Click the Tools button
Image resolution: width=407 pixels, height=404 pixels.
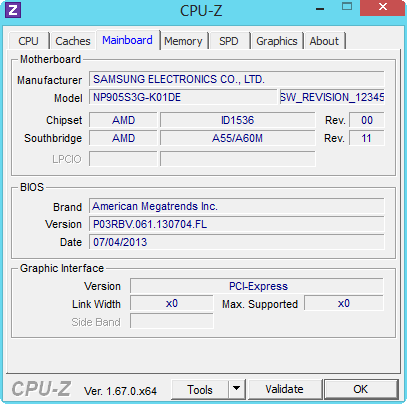pyautogui.click(x=200, y=389)
